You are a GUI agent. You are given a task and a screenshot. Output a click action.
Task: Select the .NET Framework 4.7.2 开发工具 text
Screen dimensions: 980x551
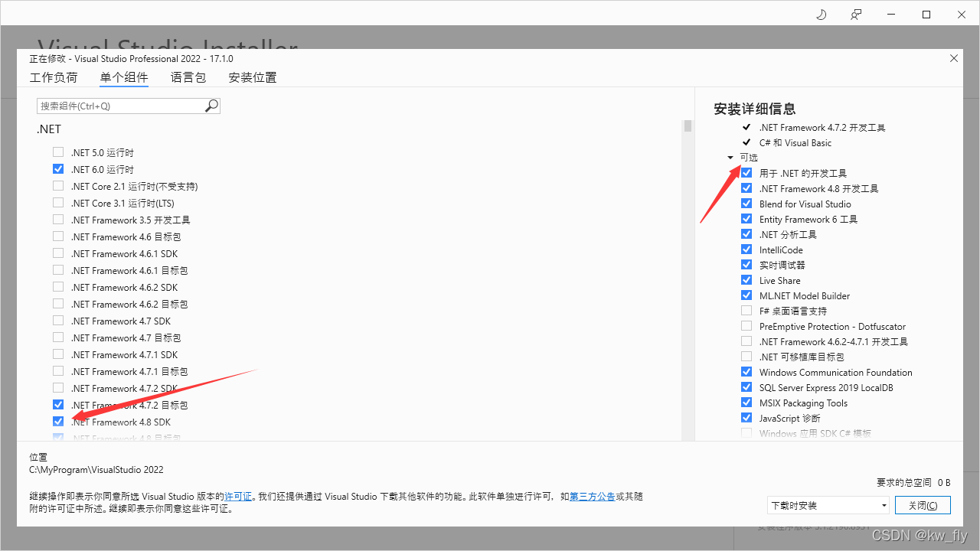tap(822, 128)
